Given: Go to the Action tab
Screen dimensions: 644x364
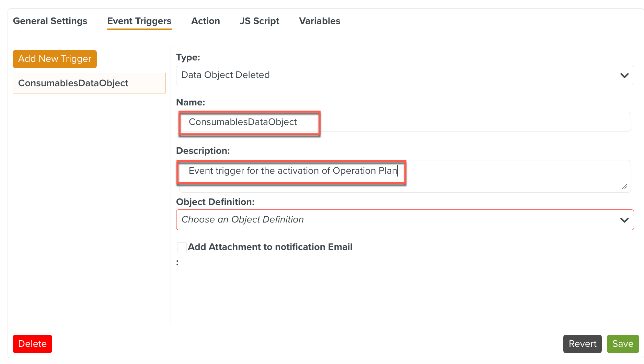Looking at the screenshot, I should [205, 21].
